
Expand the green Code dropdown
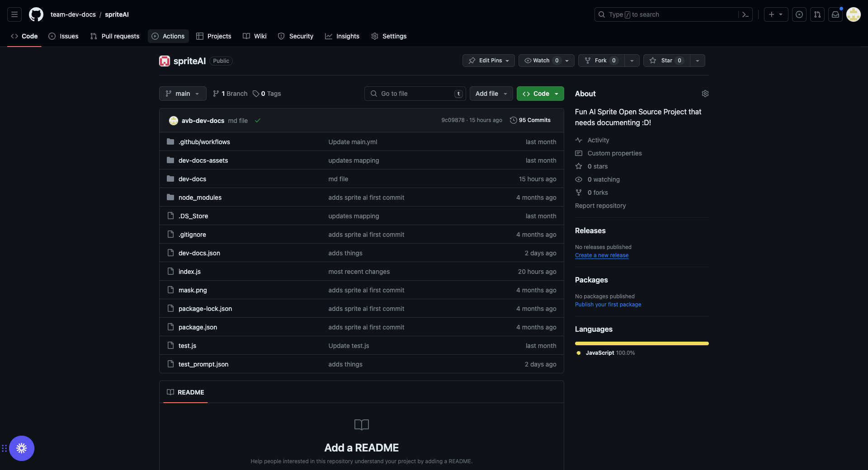pos(540,94)
